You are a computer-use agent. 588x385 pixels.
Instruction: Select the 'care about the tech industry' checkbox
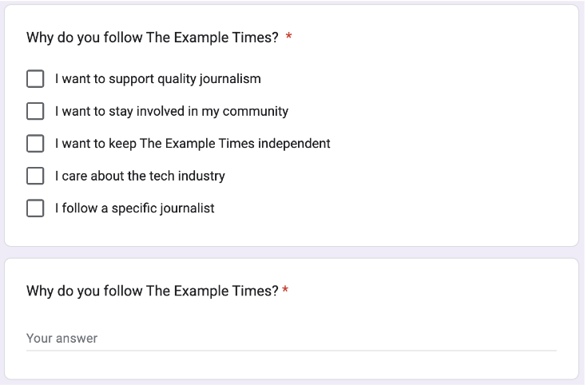tap(35, 176)
